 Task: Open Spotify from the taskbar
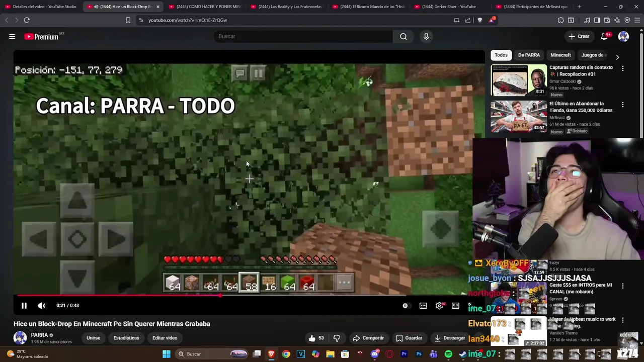coord(448,354)
